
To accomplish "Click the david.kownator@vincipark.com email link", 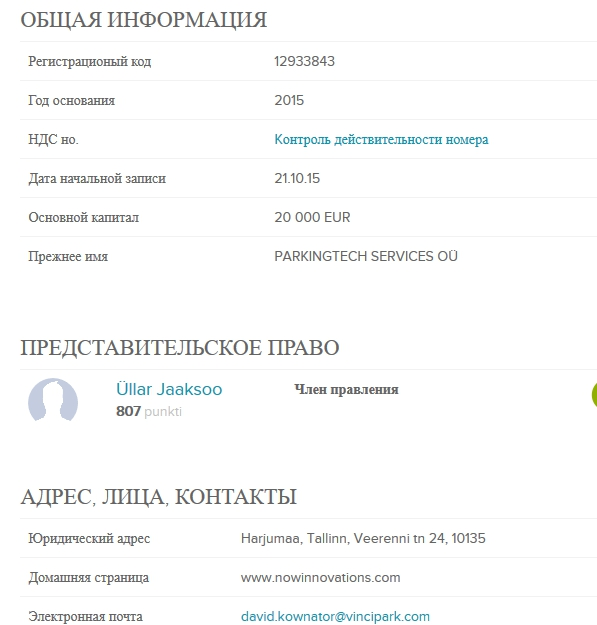I will click(x=335, y=616).
